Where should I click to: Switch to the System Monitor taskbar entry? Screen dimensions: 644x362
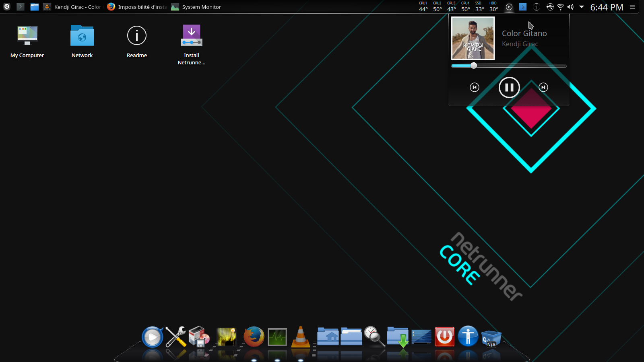click(196, 7)
